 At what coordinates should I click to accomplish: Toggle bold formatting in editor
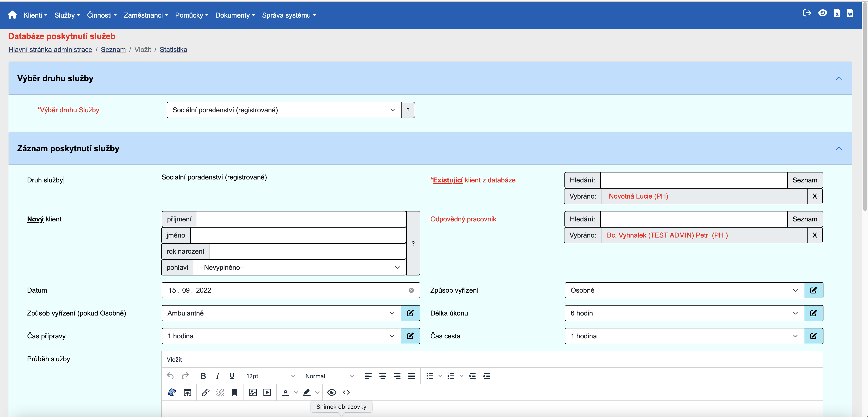[203, 376]
